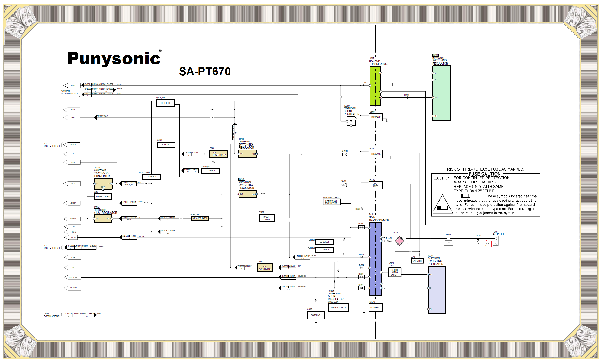
Task: Click the +2.5V REGULATOR block
Action: [200, 219]
